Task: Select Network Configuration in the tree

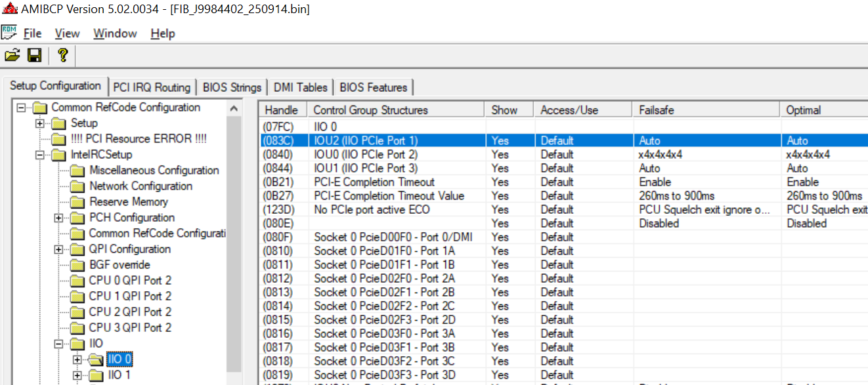Action: (141, 186)
